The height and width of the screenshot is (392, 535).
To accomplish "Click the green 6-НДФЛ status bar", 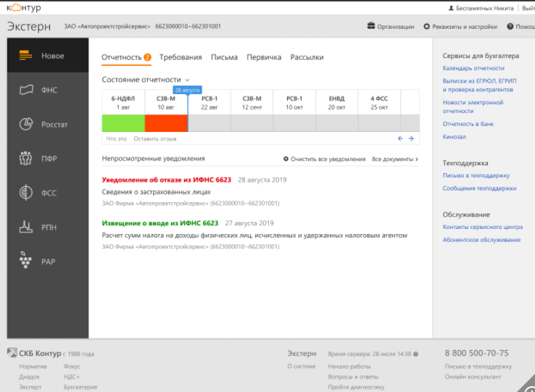I will [123, 123].
